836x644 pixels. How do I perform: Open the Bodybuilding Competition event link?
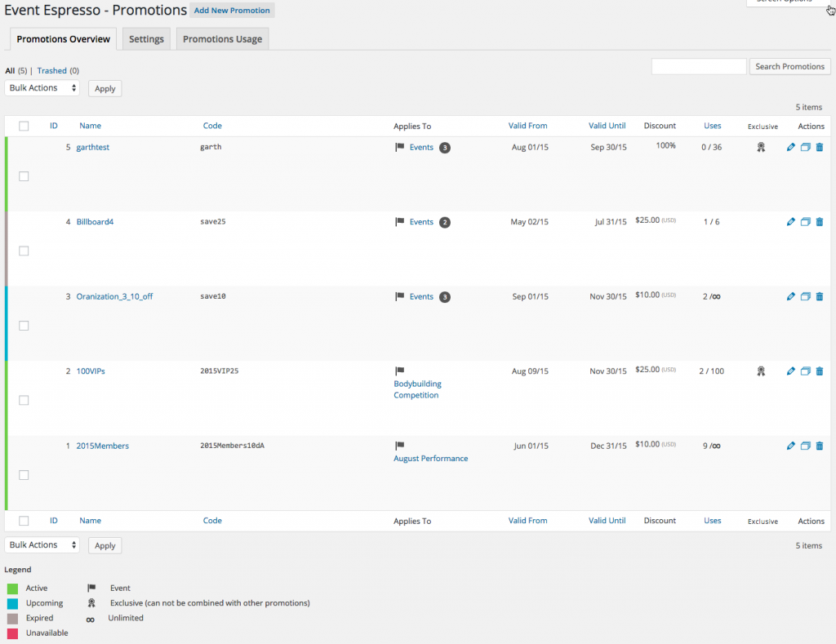tap(417, 389)
